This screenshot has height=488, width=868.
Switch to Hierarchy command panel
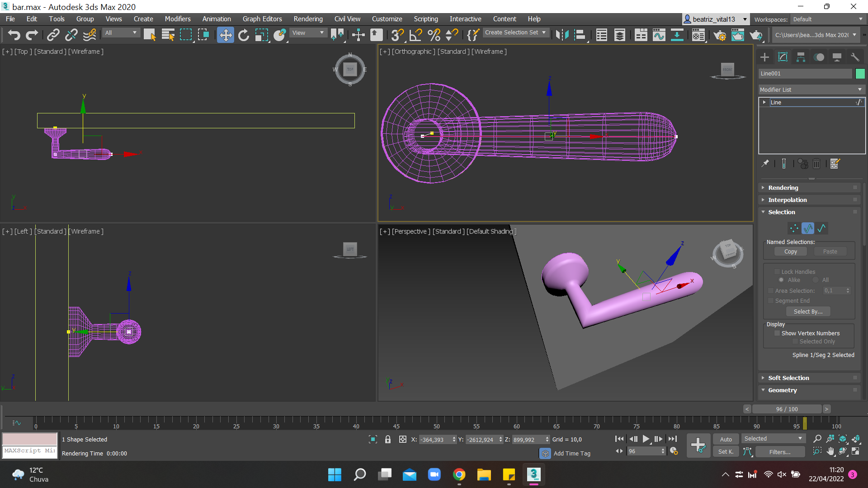[x=801, y=57]
